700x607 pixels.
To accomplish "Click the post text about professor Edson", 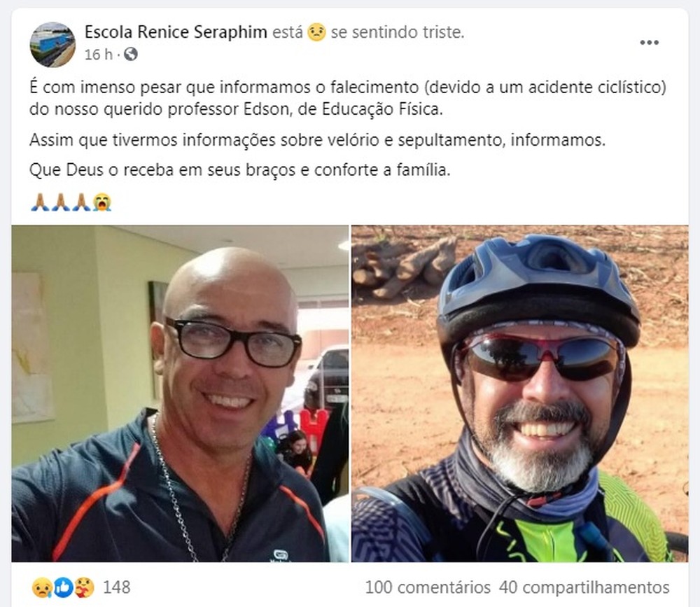I will 348,98.
